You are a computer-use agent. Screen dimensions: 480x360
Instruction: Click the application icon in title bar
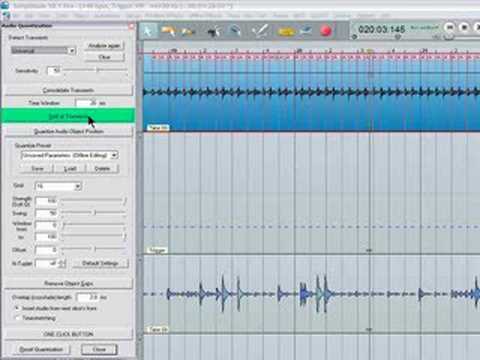coord(5,5)
